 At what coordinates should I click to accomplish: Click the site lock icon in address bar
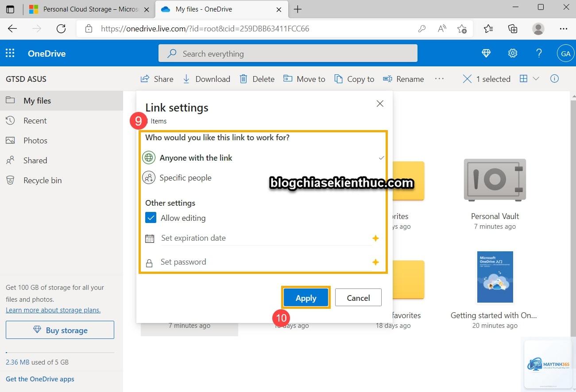[x=89, y=29]
